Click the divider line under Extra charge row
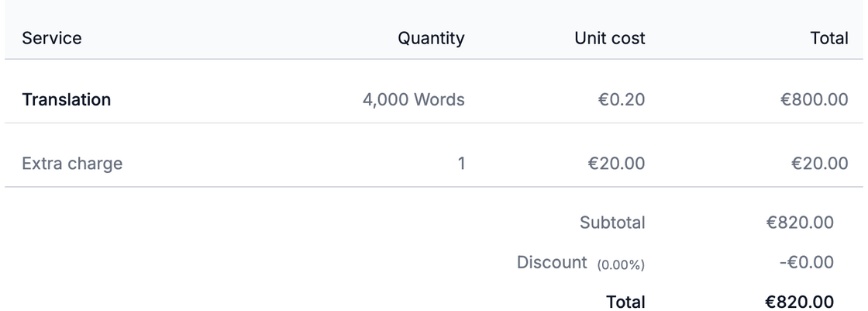Screen dimensions: 868x311 pyautogui.click(x=434, y=187)
